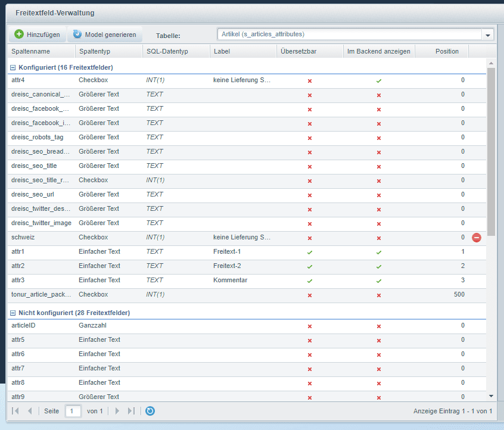Screen dimensions: 504x430
Task: Reload the grid with the refresh icon
Action: [150, 411]
